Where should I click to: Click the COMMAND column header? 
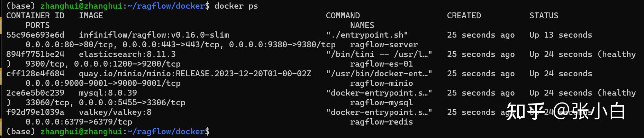tap(343, 16)
